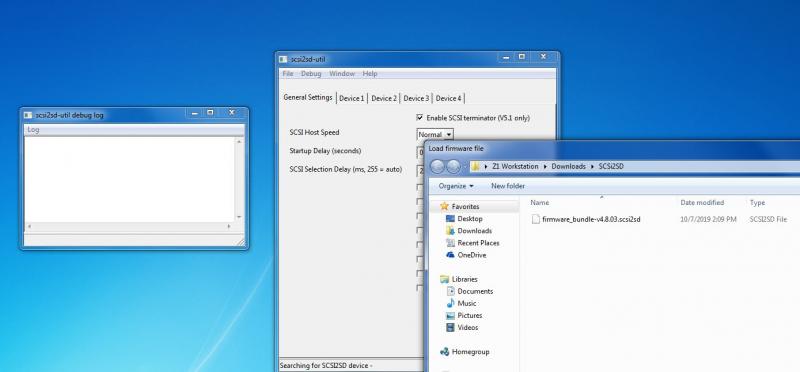800x372 pixels.
Task: Open the Music library icon
Action: pos(450,303)
